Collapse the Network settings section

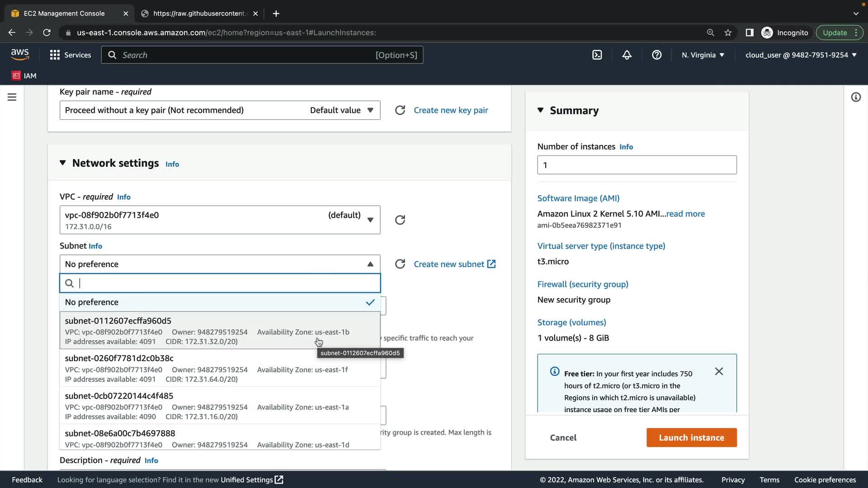point(63,163)
